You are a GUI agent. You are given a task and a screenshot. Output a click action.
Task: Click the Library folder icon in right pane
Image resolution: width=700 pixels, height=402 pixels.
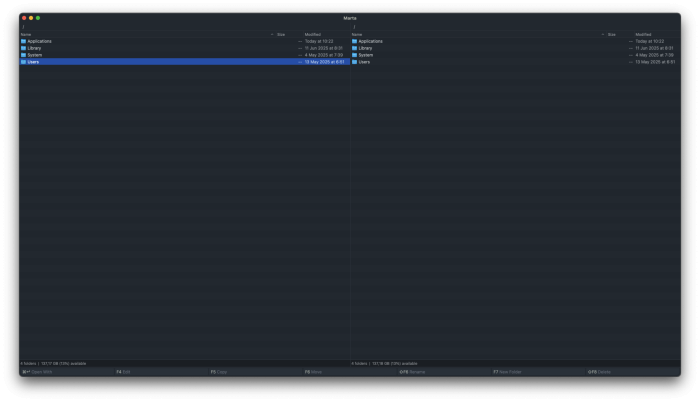pyautogui.click(x=355, y=48)
